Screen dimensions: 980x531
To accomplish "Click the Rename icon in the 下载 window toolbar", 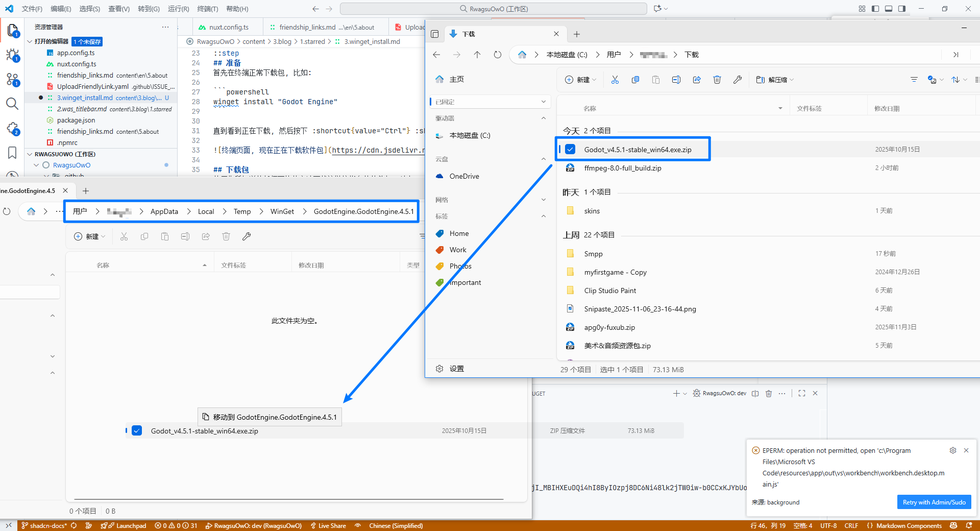I will tap(676, 80).
